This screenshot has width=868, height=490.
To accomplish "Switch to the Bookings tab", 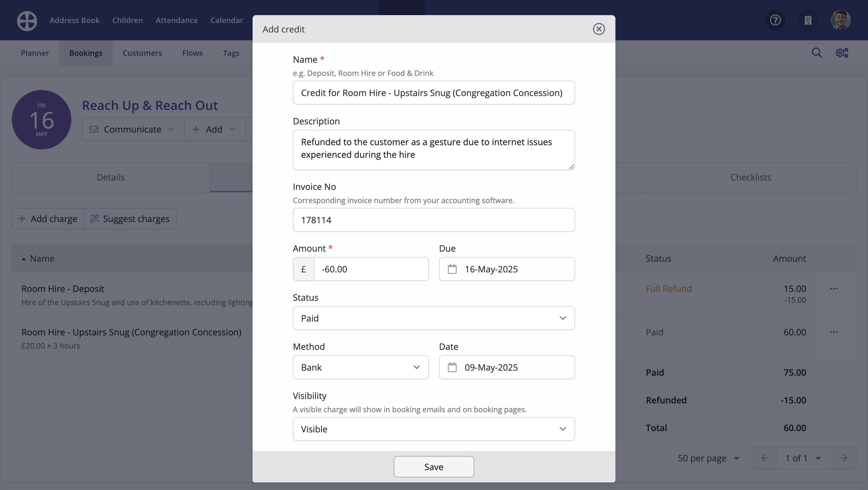I will (86, 53).
